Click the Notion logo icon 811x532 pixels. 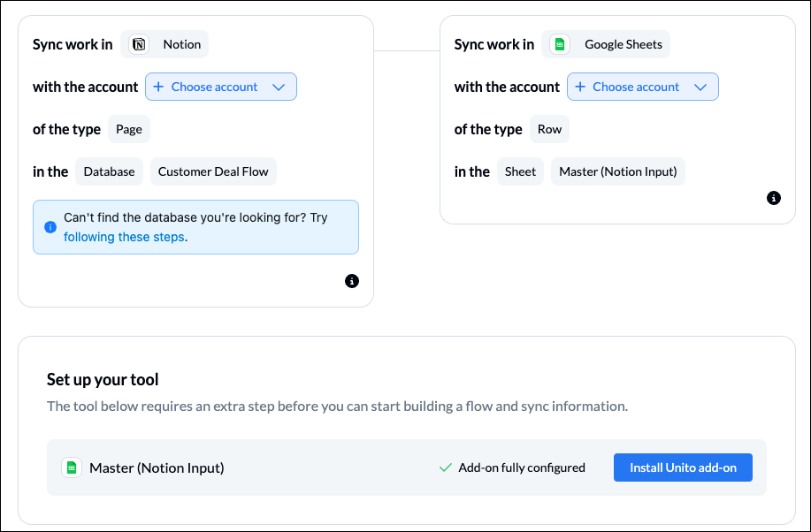pos(139,44)
